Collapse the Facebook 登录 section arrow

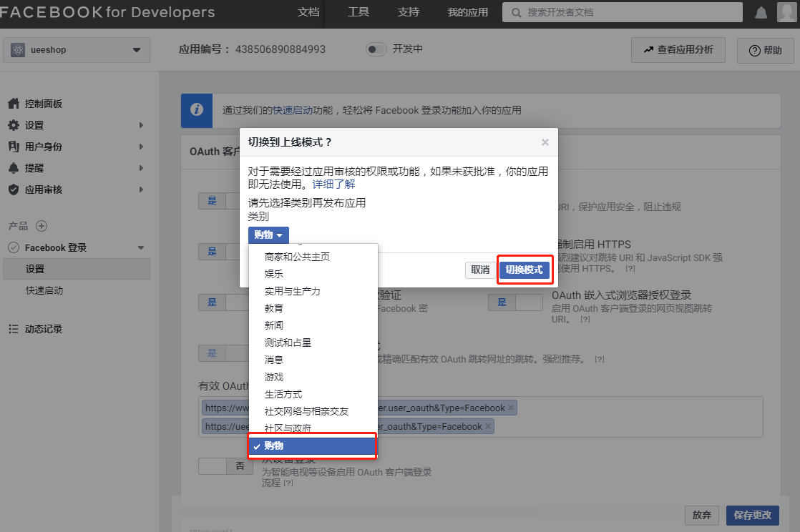click(x=141, y=248)
